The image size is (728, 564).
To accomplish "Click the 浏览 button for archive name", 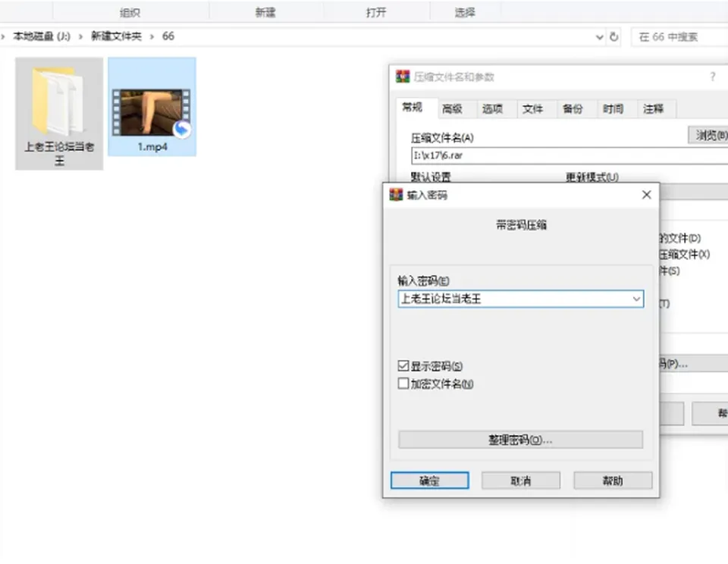I will 708,135.
